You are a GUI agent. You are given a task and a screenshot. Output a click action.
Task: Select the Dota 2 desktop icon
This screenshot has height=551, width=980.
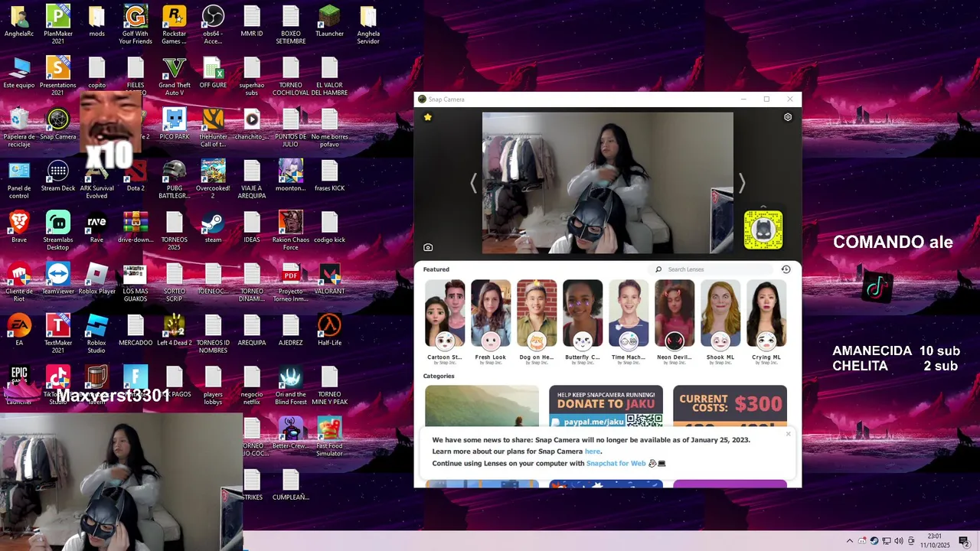pos(136,175)
